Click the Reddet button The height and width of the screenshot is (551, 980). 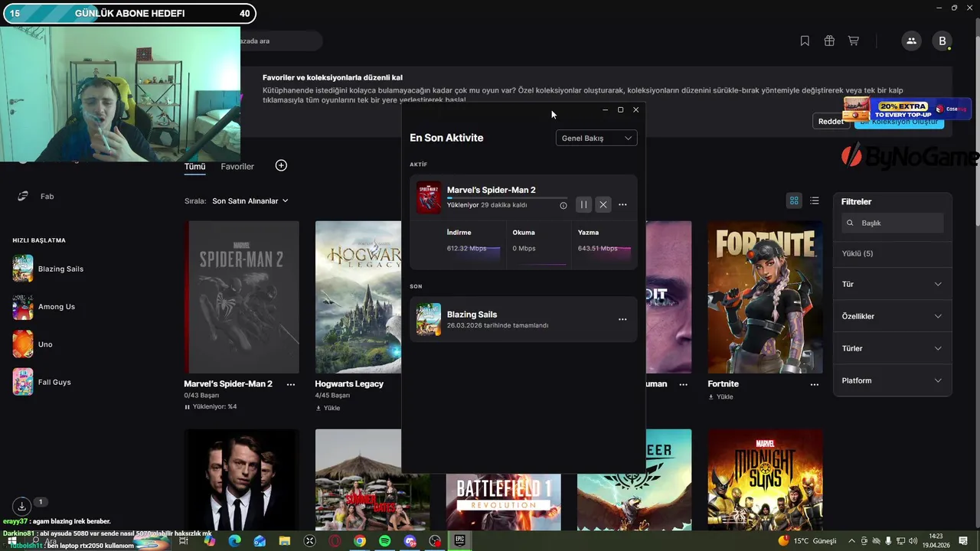[x=831, y=121]
